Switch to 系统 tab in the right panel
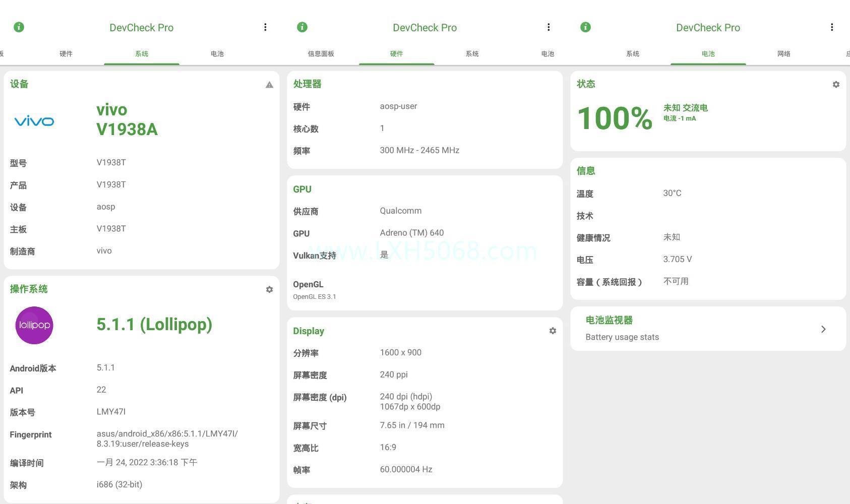 (x=633, y=53)
